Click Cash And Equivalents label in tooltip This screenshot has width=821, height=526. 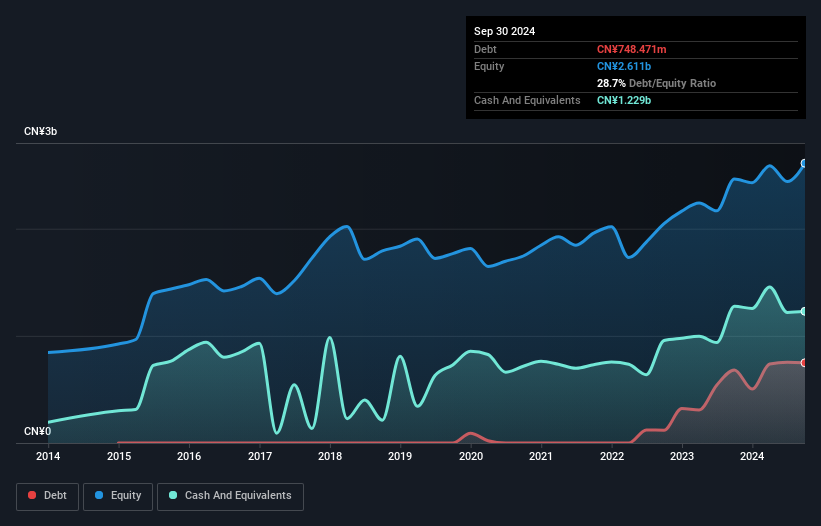[527, 100]
